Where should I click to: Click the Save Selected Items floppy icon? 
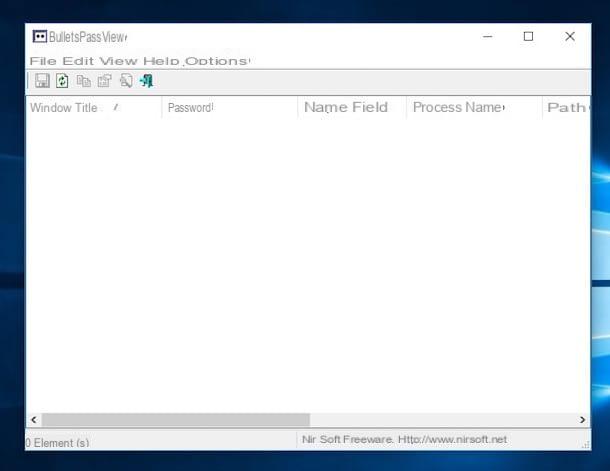42,81
